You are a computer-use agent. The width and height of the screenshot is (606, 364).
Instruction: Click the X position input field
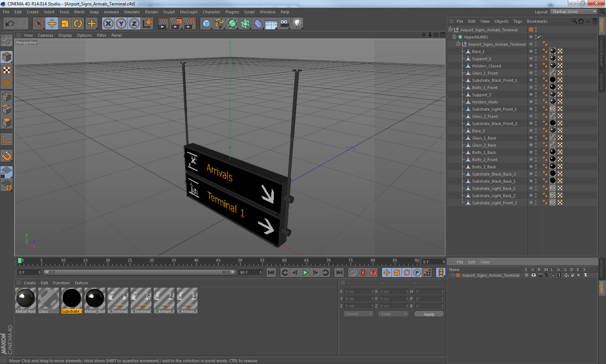click(359, 292)
